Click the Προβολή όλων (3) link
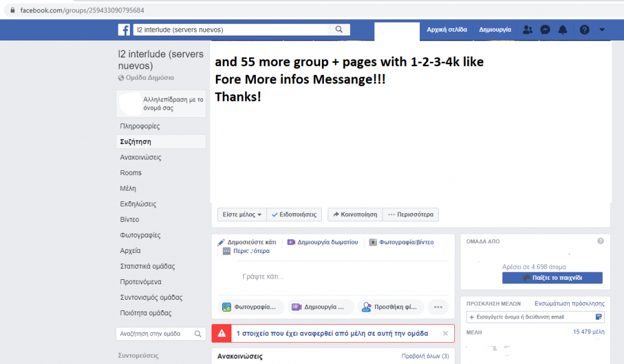This screenshot has height=364, width=624. click(x=425, y=357)
